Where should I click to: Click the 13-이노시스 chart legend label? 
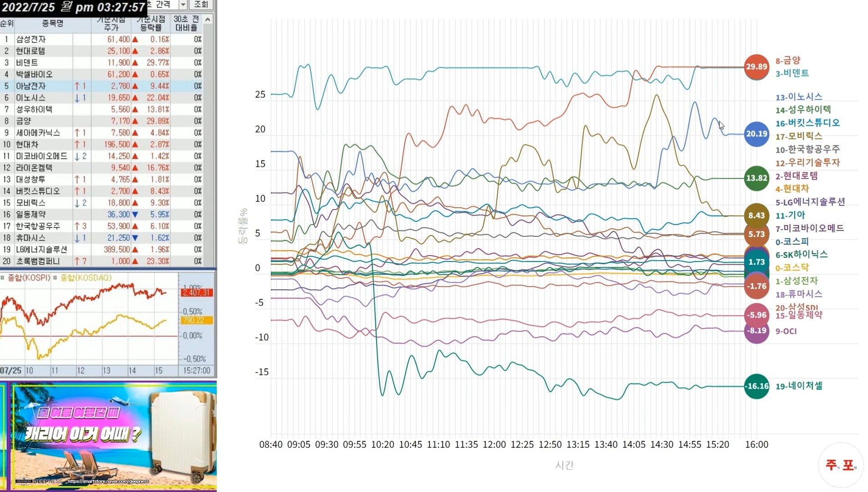click(799, 97)
